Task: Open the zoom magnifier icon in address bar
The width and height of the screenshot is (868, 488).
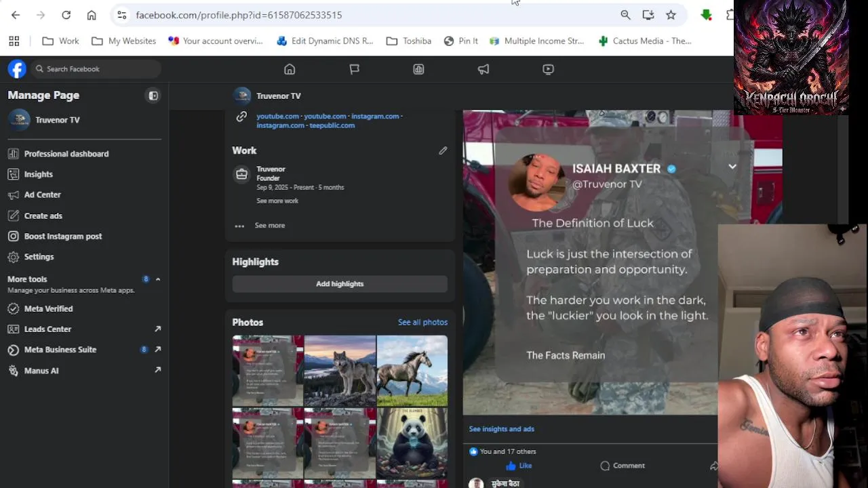Action: pyautogui.click(x=625, y=15)
